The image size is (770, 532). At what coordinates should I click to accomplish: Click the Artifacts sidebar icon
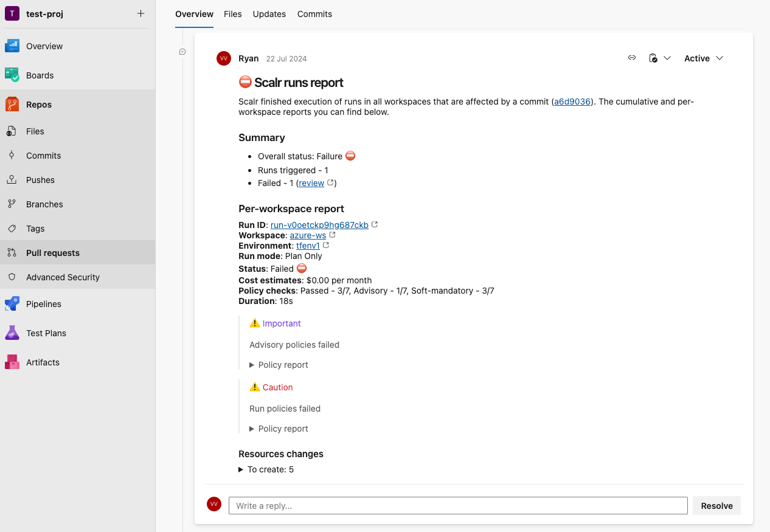point(12,362)
